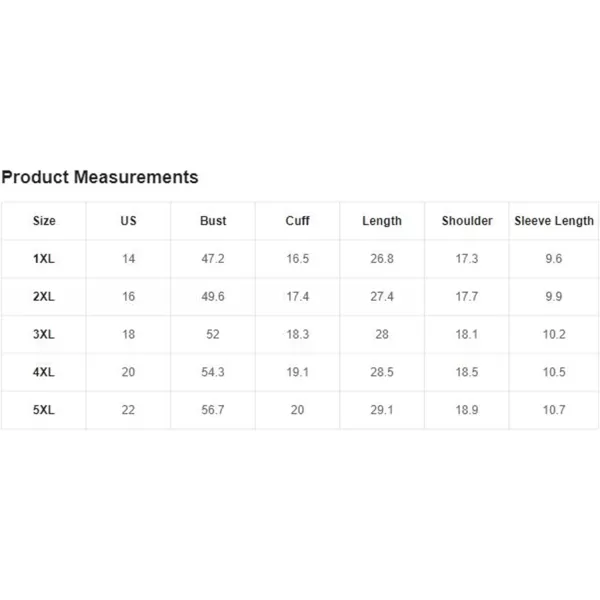Select the 2XL size row label

pos(44,296)
